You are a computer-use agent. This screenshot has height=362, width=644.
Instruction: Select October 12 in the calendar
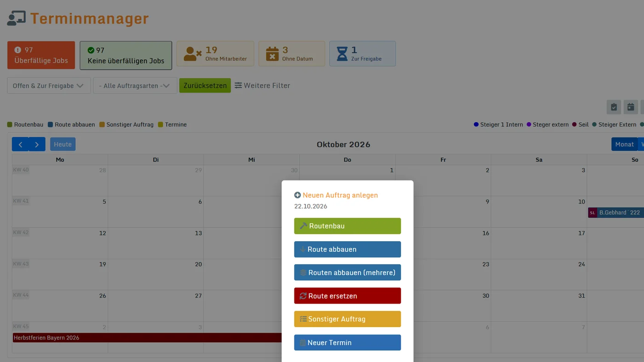[103, 233]
